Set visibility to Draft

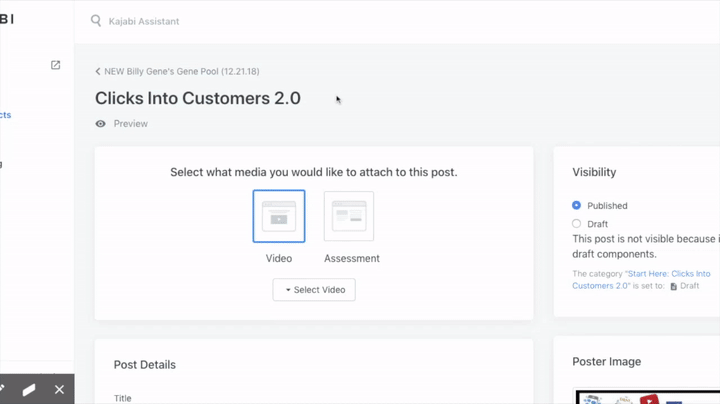[x=576, y=224]
